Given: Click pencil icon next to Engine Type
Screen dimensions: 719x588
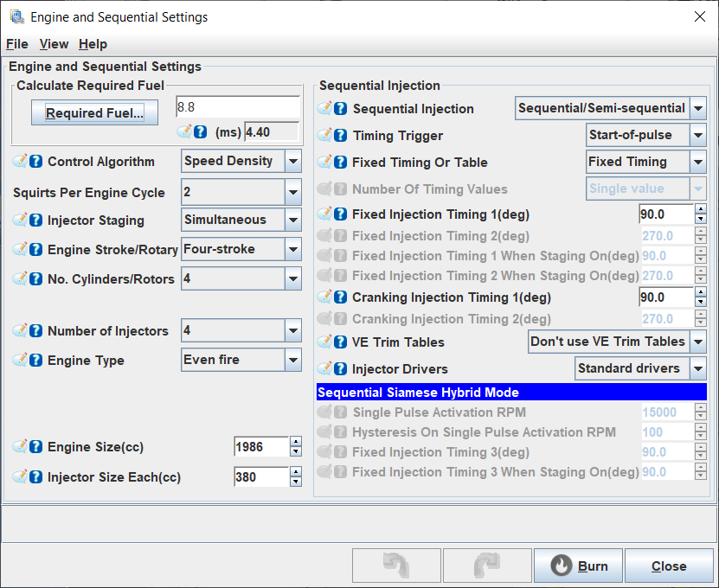Looking at the screenshot, I should [21, 361].
